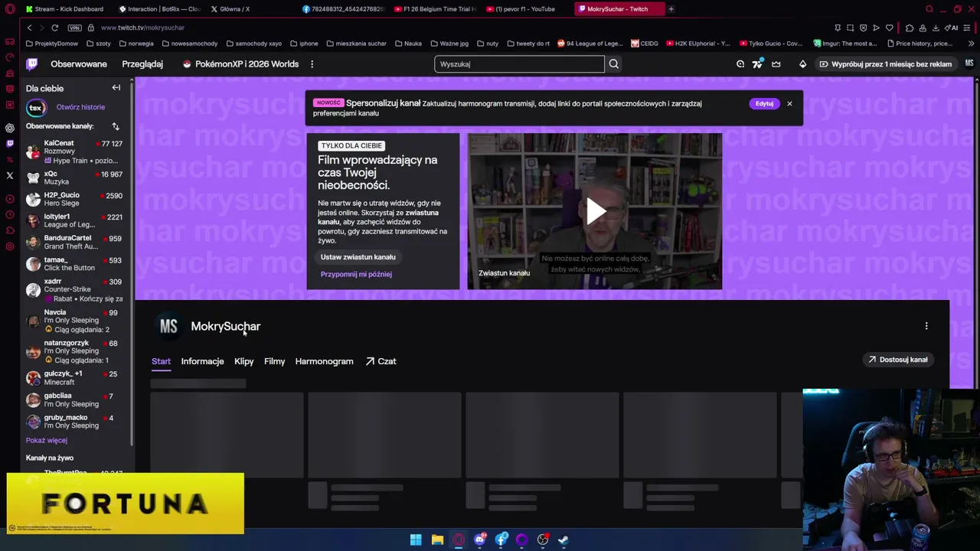Open the Czat link

(x=381, y=361)
